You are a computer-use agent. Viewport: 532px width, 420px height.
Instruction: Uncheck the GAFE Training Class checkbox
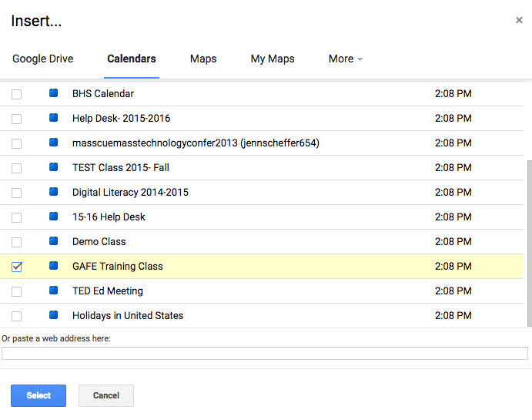[17, 267]
